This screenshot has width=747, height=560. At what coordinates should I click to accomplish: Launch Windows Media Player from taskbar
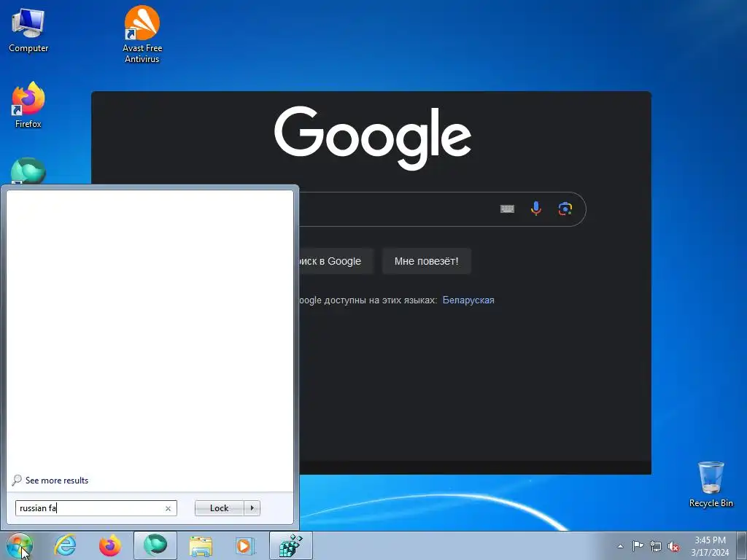(245, 545)
